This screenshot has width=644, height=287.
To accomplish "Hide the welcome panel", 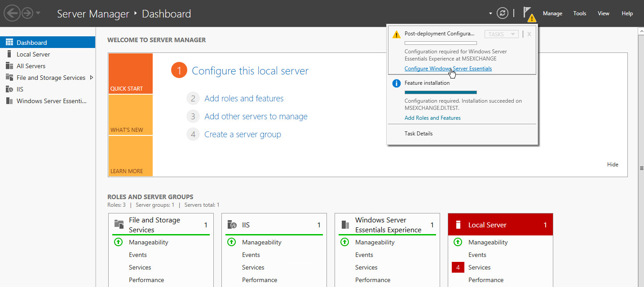I will click(x=613, y=165).
